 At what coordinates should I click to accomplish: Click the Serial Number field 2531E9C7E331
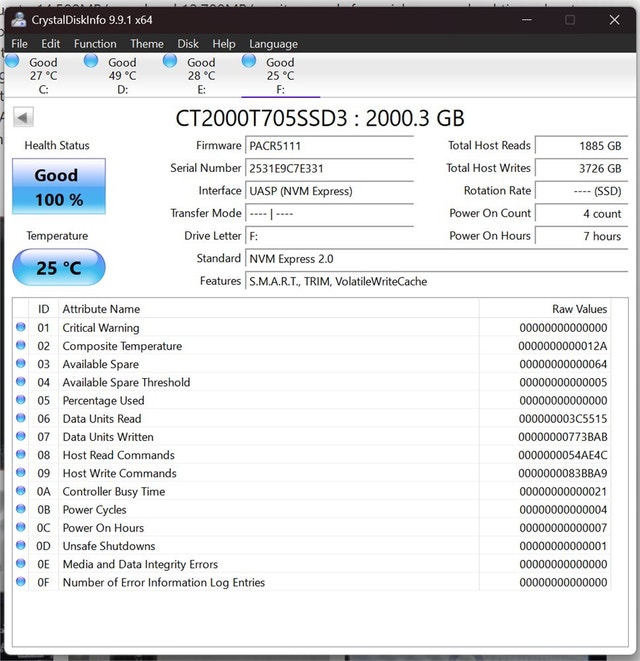(x=329, y=169)
